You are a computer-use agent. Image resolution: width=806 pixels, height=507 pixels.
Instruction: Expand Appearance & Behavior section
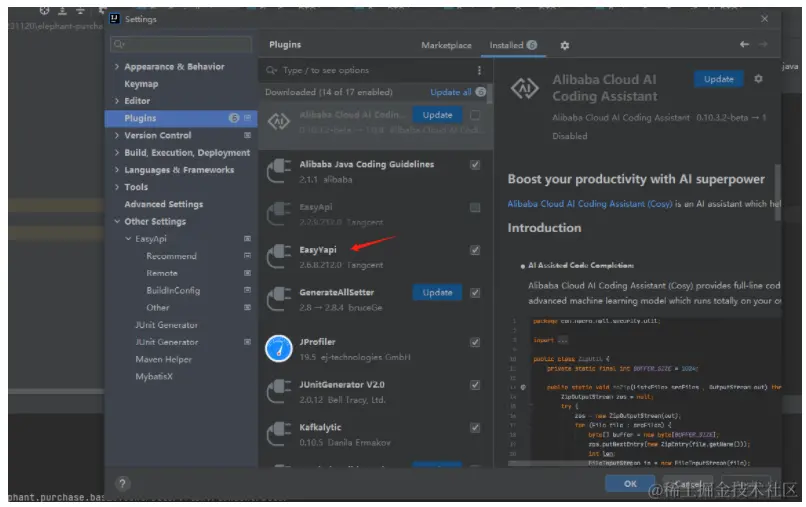coord(117,66)
